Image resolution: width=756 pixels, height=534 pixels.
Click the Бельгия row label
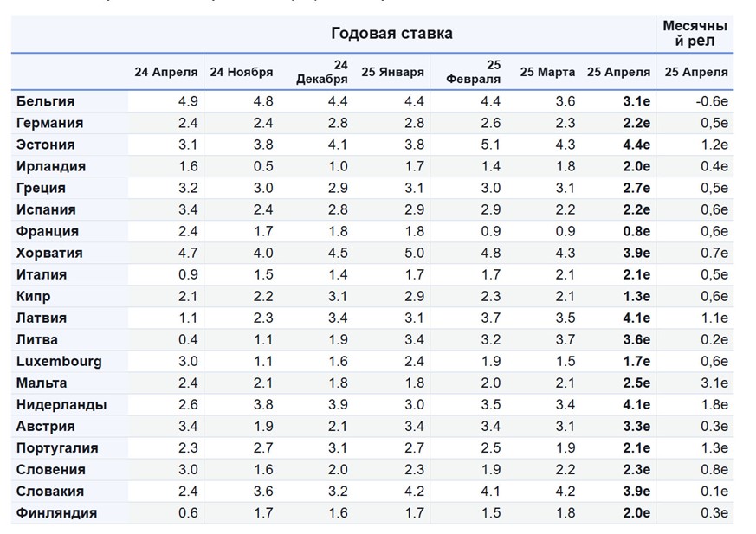tap(46, 101)
